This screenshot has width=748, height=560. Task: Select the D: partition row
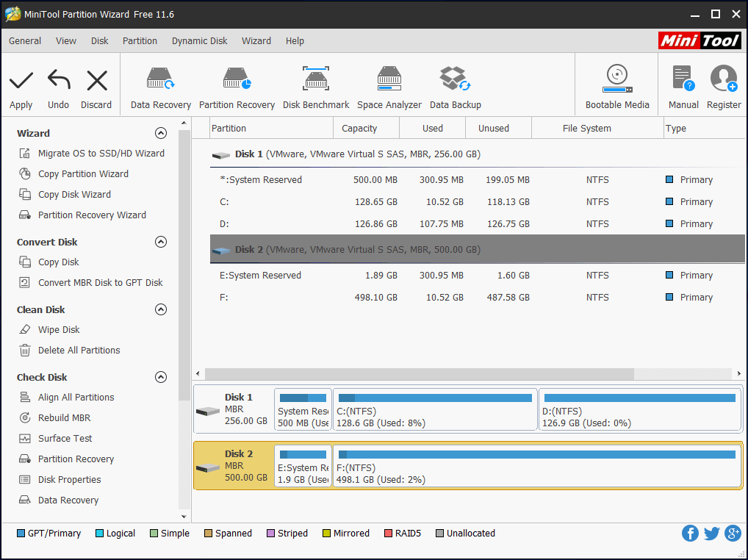pos(477,223)
